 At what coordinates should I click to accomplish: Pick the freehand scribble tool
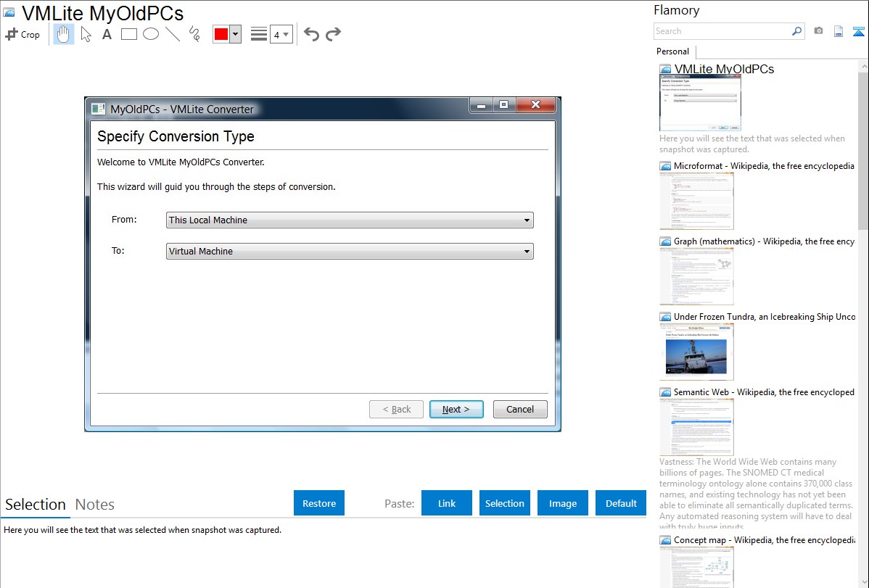pos(194,34)
